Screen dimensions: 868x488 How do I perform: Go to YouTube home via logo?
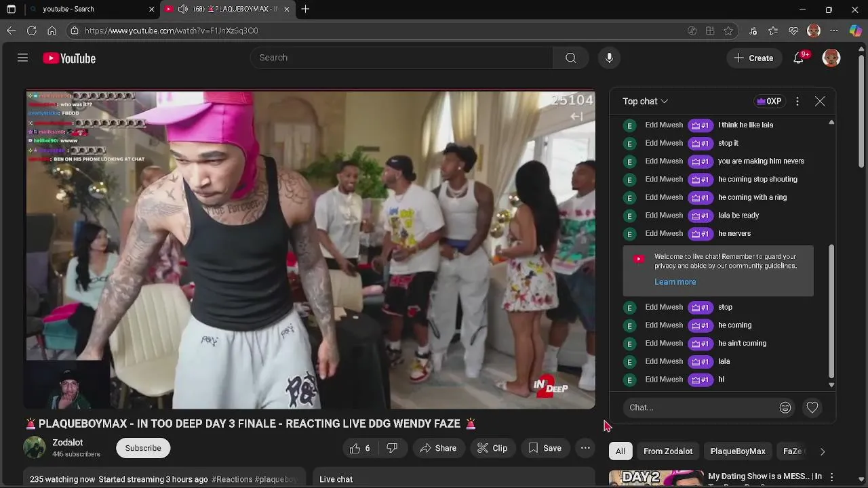(x=69, y=58)
